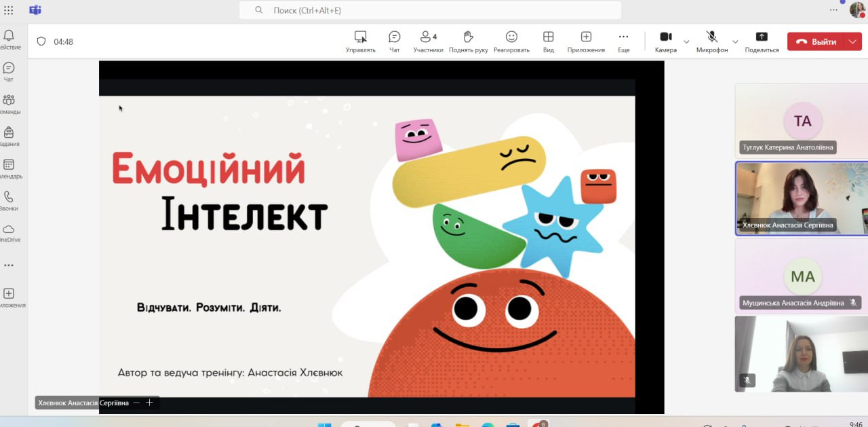Click slide text Відчувати. Розуміти. Діяти.
Image resolution: width=868 pixels, height=427 pixels.
tap(209, 308)
